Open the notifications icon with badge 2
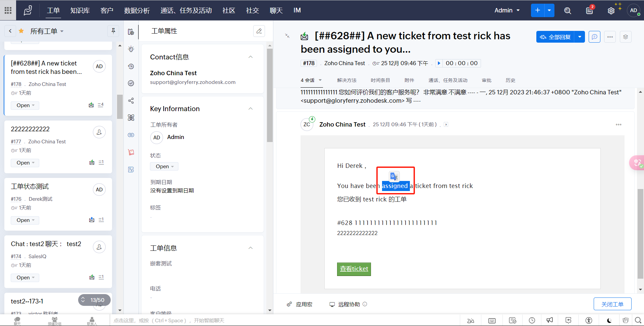The width and height of the screenshot is (644, 326). (x=589, y=11)
